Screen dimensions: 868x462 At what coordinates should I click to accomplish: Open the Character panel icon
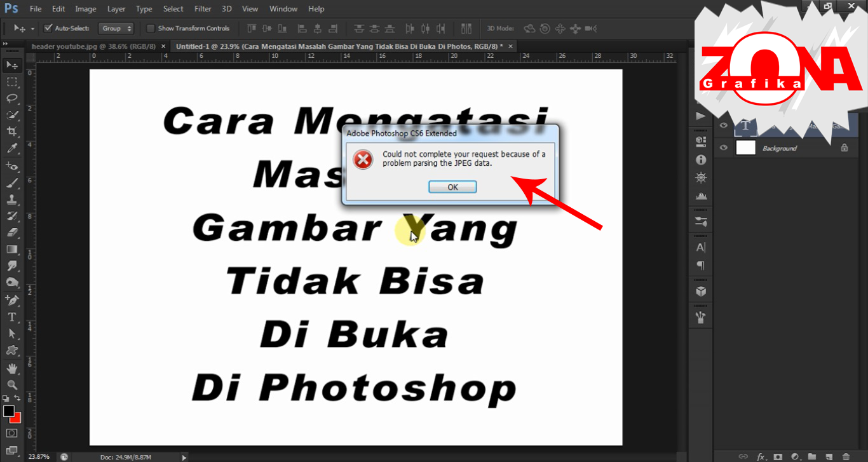coord(701,247)
